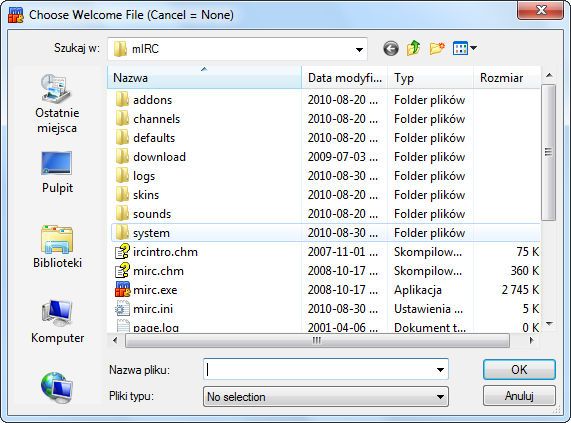Viewport: 571px width, 423px height.
Task: Open Pulpit in the places bar
Action: click(x=57, y=172)
